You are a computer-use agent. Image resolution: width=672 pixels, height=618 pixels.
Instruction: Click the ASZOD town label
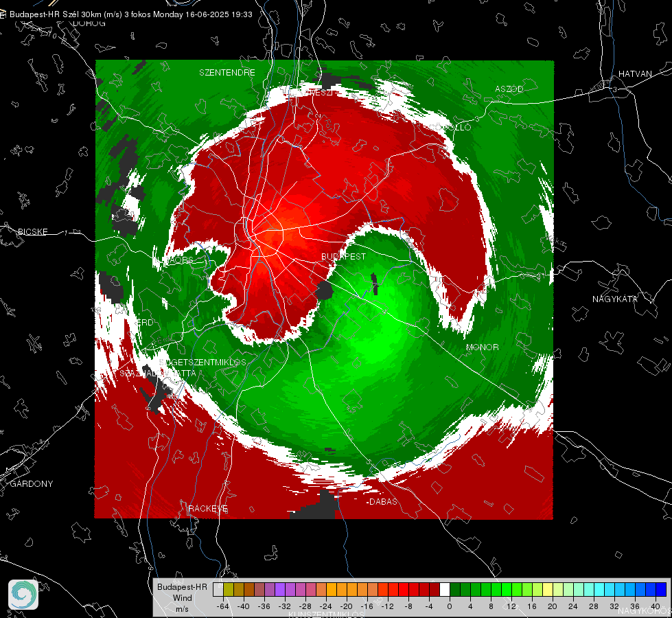[x=509, y=89]
